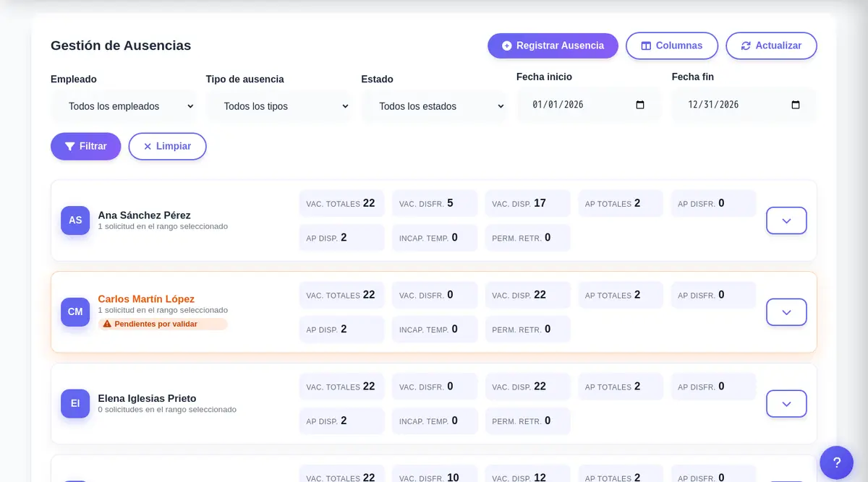Click Ana Sánchez's VAC. DISFR. 5 value
This screenshot has width=868, height=482.
(435, 203)
